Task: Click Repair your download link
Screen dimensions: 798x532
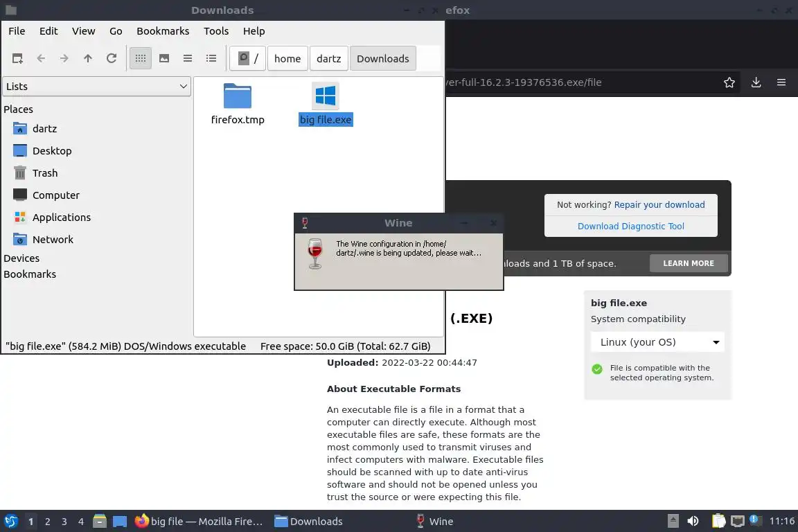Action: coord(659,204)
